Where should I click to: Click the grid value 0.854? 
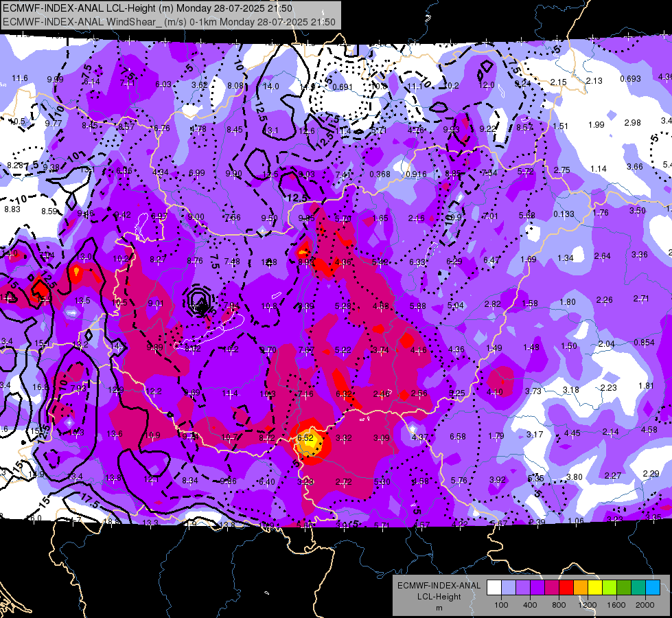click(644, 342)
